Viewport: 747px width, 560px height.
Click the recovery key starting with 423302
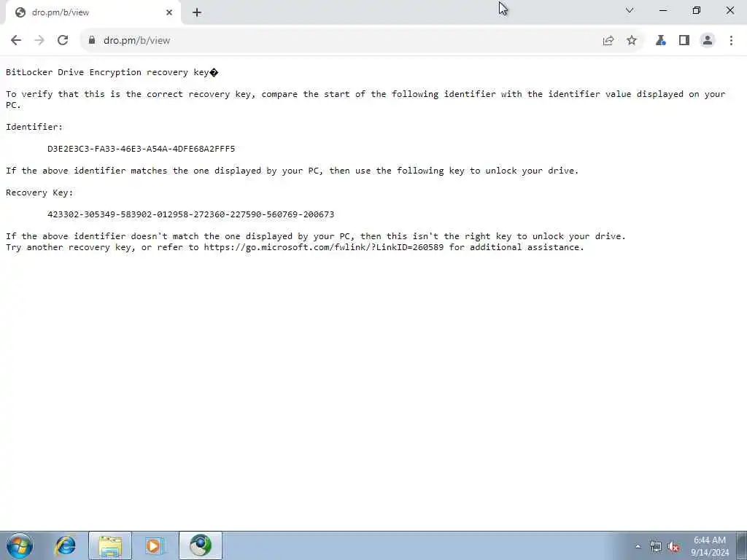tap(190, 214)
